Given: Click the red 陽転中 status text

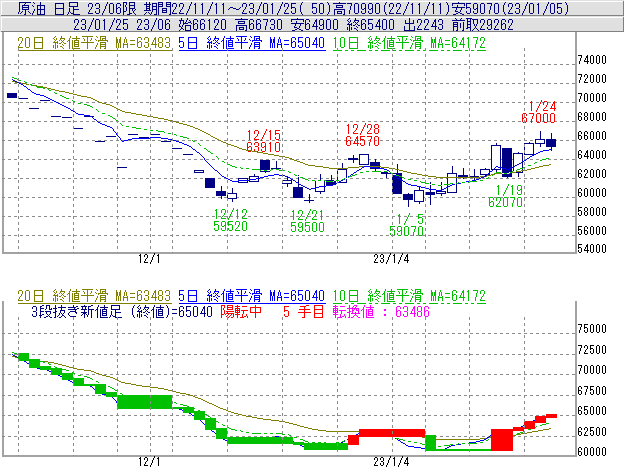Looking at the screenshot, I should pos(241,311).
